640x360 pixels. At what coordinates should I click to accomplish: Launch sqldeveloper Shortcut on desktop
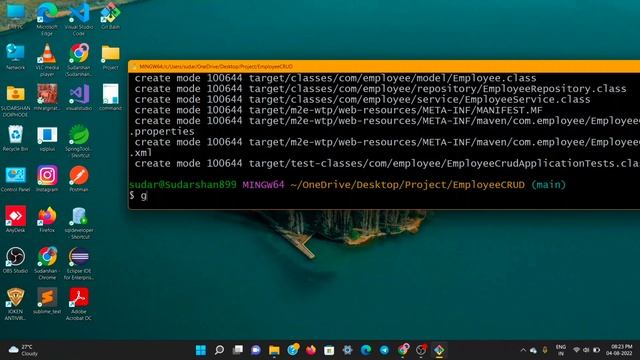79,222
